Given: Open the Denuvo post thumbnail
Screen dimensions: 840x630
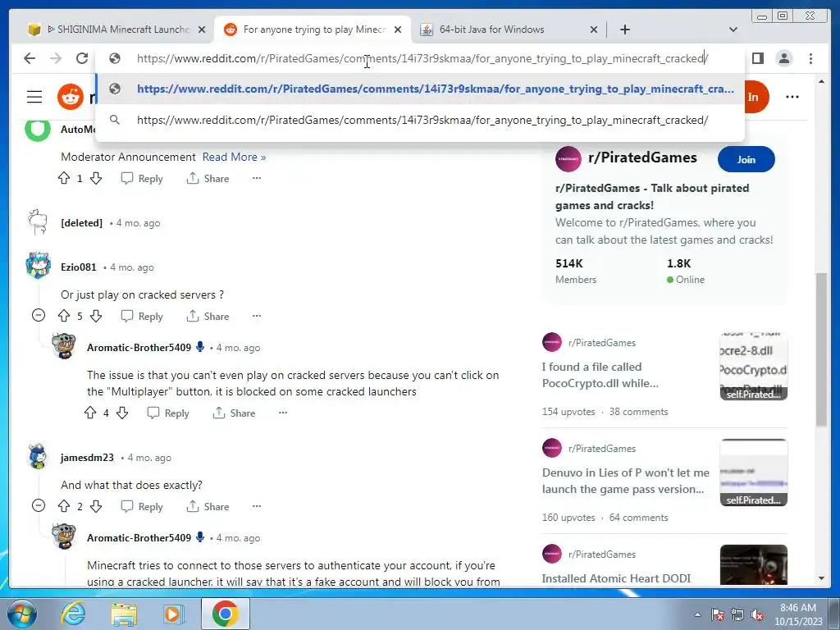Looking at the screenshot, I should click(753, 472).
